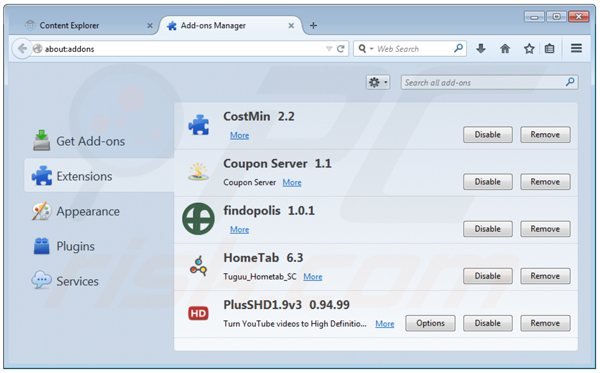Viewport: 600px width, 373px height.
Task: Open the downloads arrow icon
Action: 481,49
